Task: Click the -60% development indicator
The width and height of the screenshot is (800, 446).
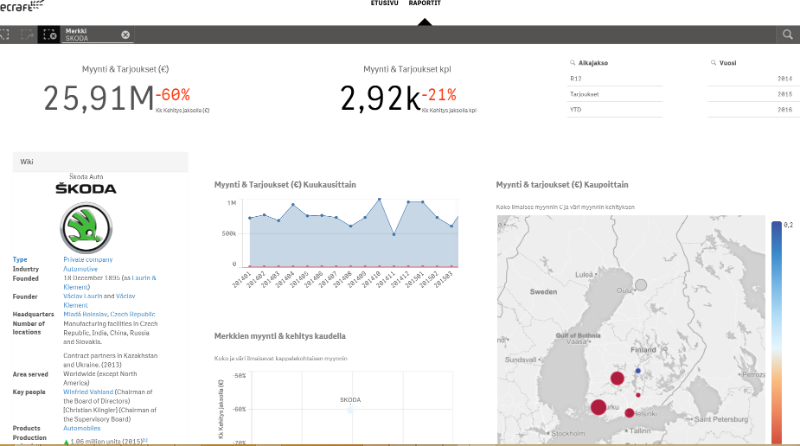Action: (x=173, y=94)
